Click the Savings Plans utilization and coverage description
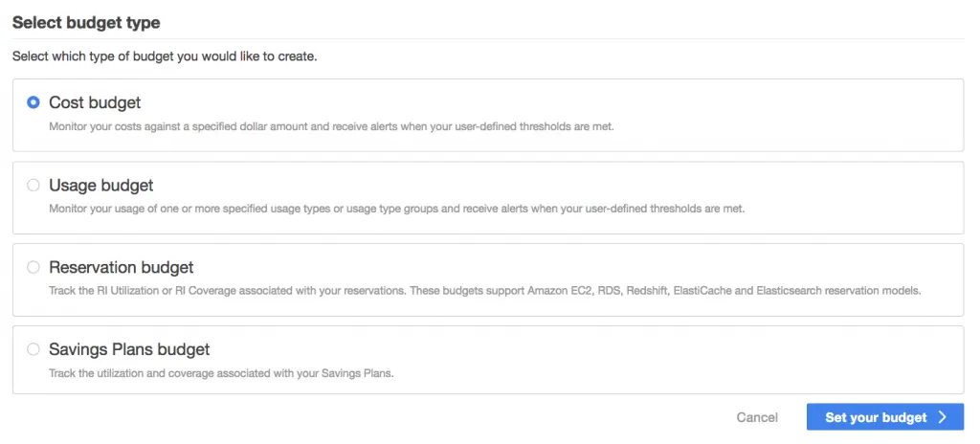 click(x=221, y=373)
